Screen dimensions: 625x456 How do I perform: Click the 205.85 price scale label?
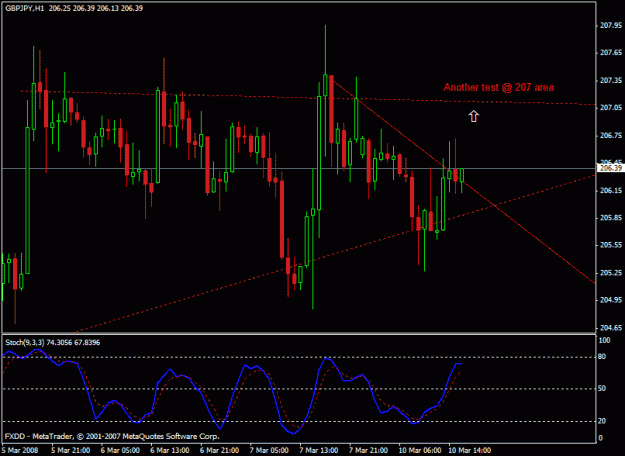610,218
